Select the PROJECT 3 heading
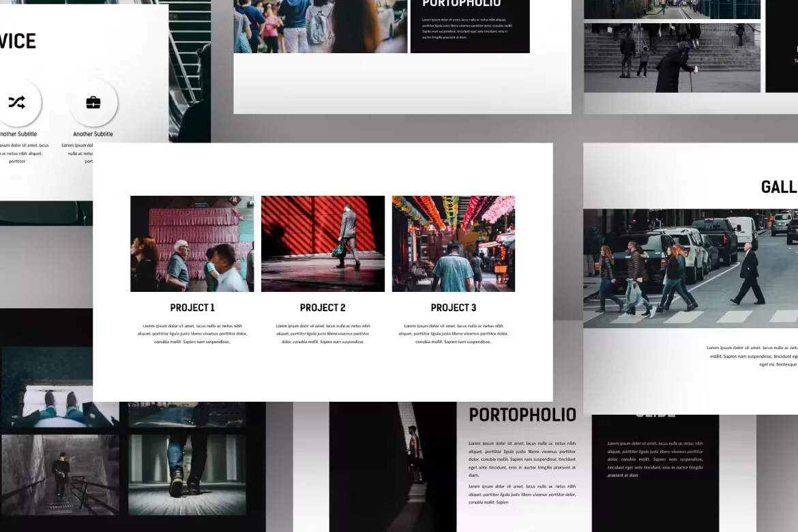 (453, 308)
